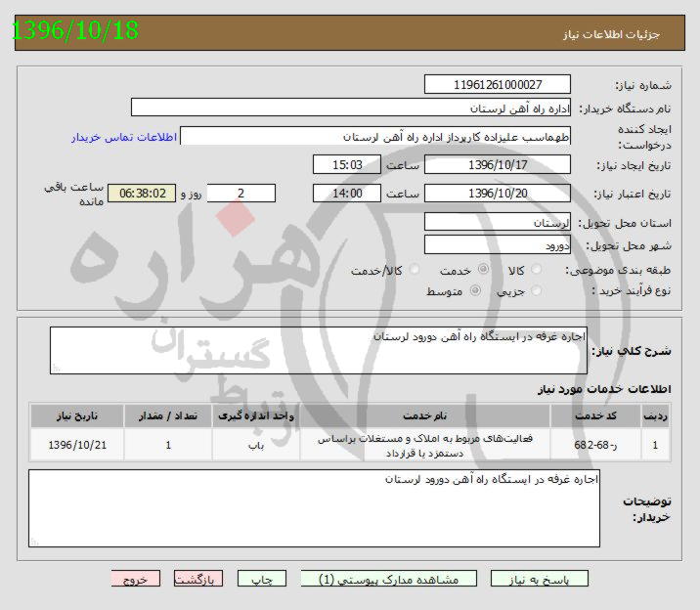Click the green date 1396/10/18 in header

75,30
